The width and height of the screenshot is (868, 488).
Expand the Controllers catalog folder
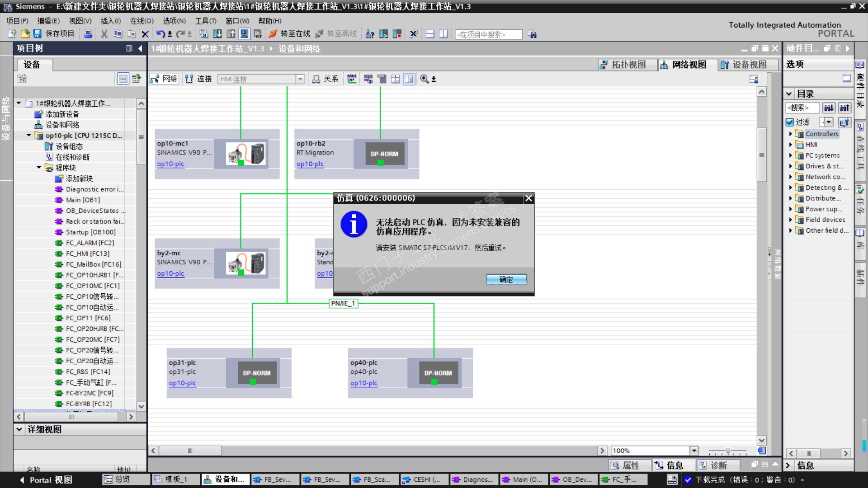790,134
